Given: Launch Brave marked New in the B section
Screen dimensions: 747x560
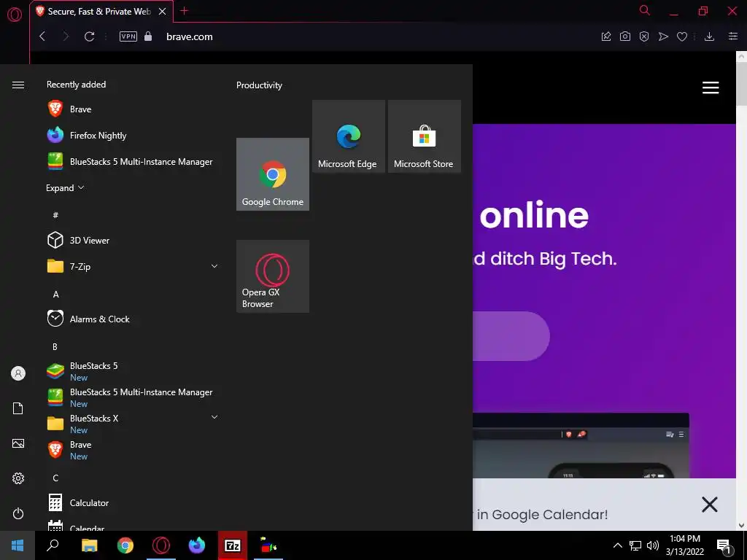Looking at the screenshot, I should click(x=133, y=449).
